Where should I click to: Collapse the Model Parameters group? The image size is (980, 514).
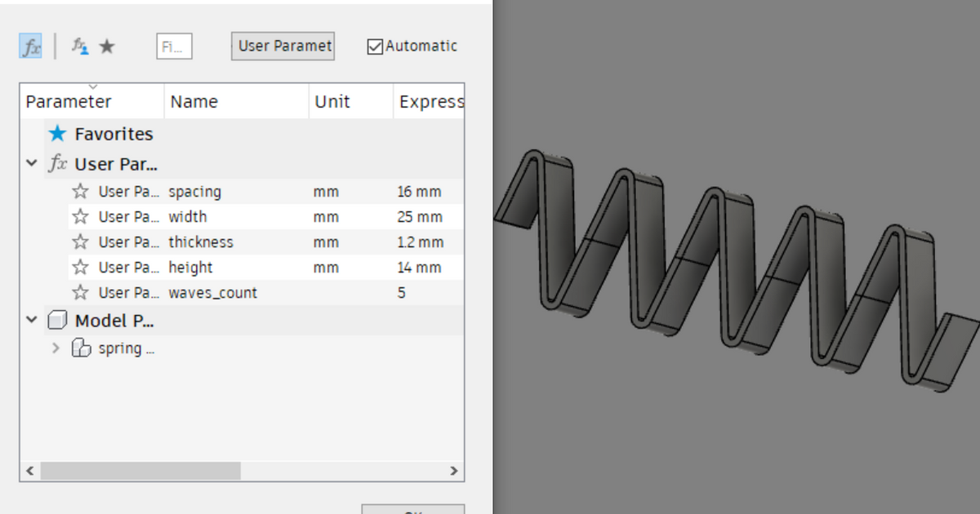32,321
